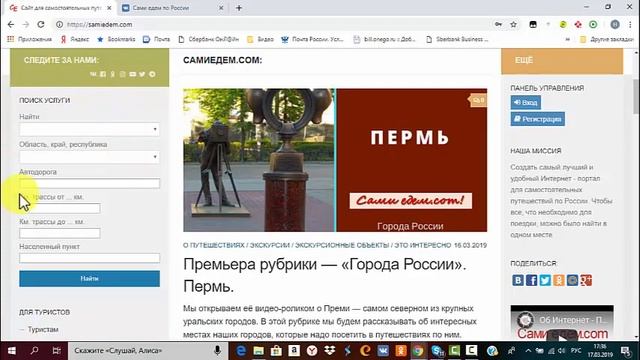This screenshot has height=360, width=640.
Task: Focus the Автодорога input field
Action: pyautogui.click(x=89, y=183)
